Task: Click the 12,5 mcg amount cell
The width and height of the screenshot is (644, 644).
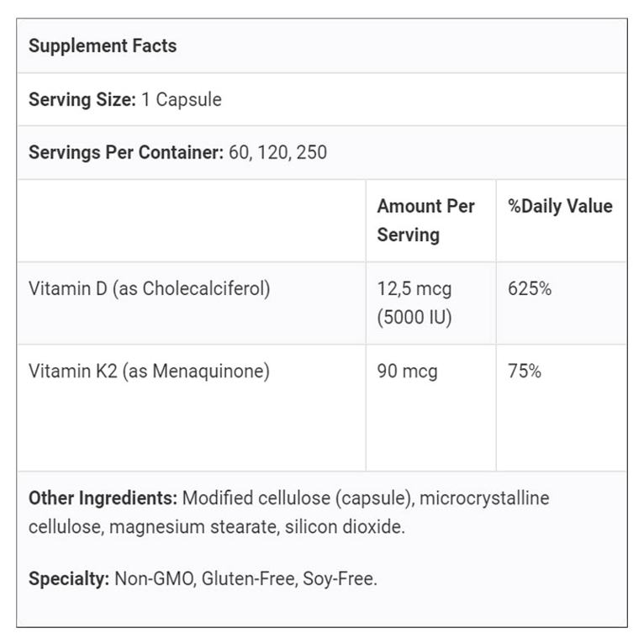Action: pyautogui.click(x=414, y=288)
